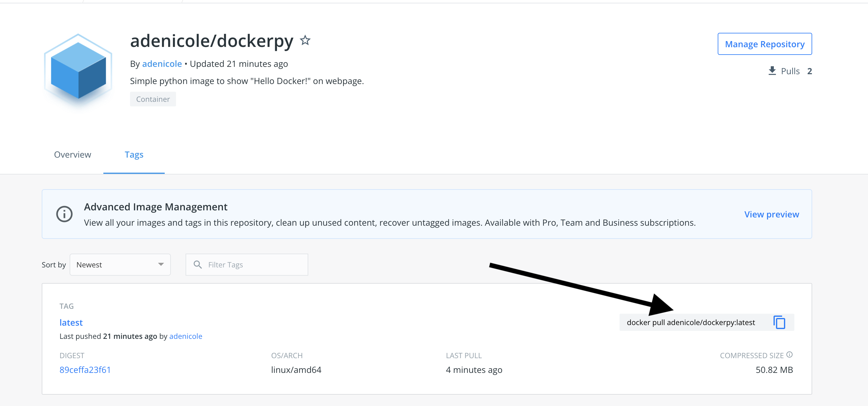Open adenicole's profile from the byline
The height and width of the screenshot is (406, 868).
(162, 64)
